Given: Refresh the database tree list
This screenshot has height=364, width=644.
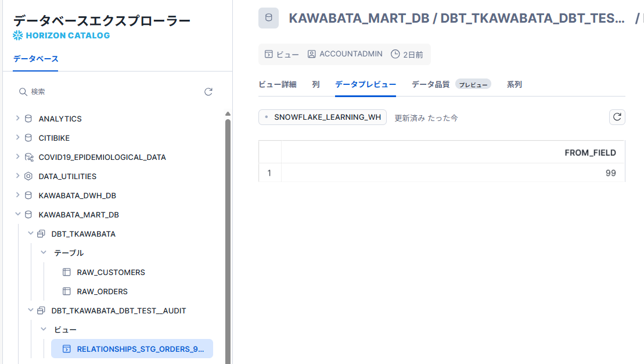Looking at the screenshot, I should [208, 92].
